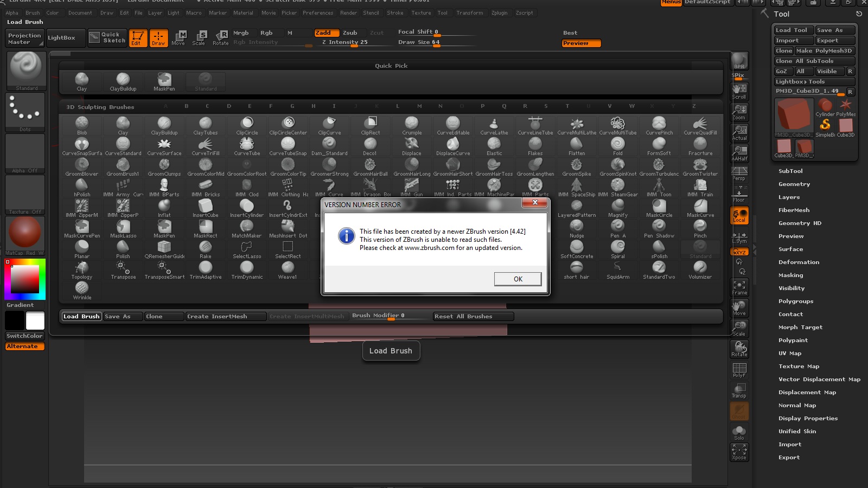Click the SquidArm brush icon

tap(618, 269)
